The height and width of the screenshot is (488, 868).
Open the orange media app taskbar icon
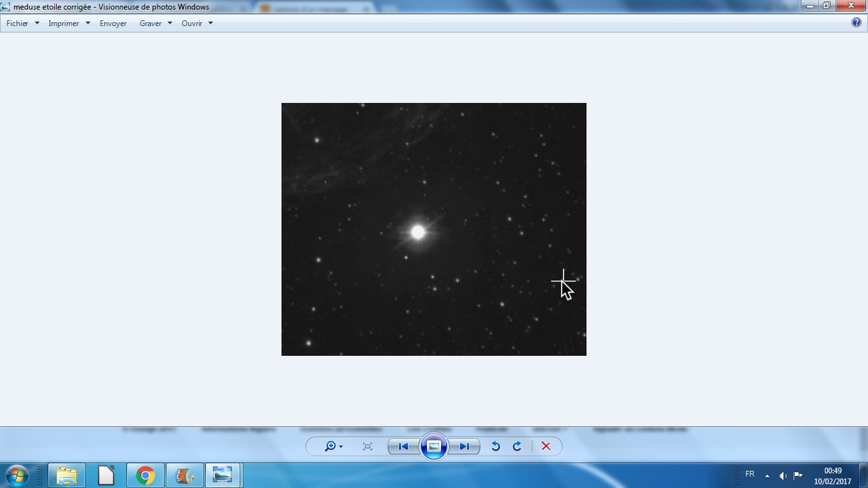(185, 475)
